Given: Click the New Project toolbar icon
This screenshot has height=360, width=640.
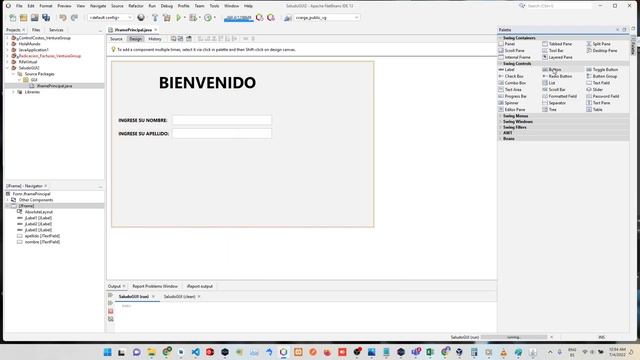Looking at the screenshot, I should [x=24, y=18].
